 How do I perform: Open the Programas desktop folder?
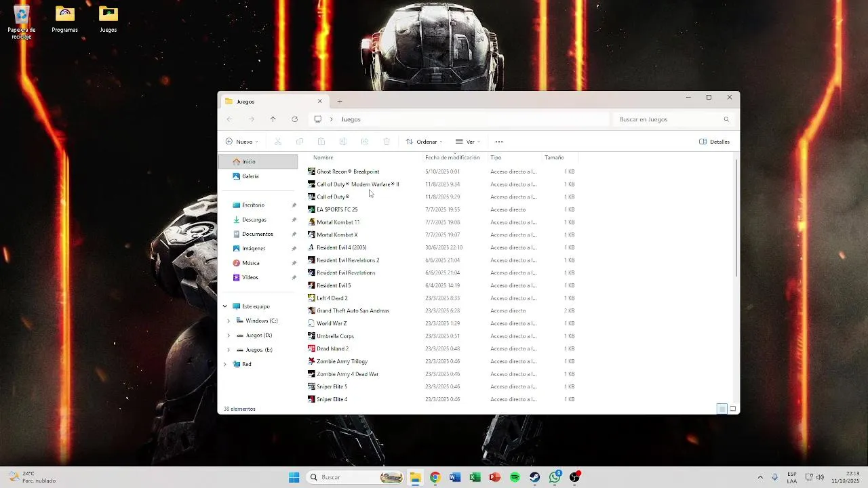65,19
